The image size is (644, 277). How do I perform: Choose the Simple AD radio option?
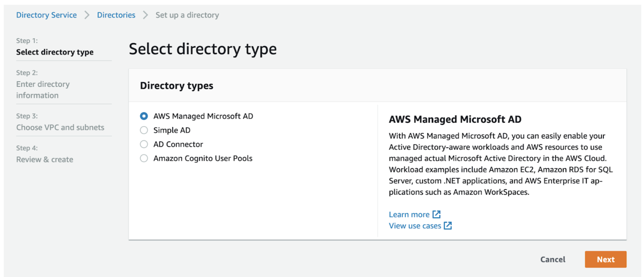(144, 130)
